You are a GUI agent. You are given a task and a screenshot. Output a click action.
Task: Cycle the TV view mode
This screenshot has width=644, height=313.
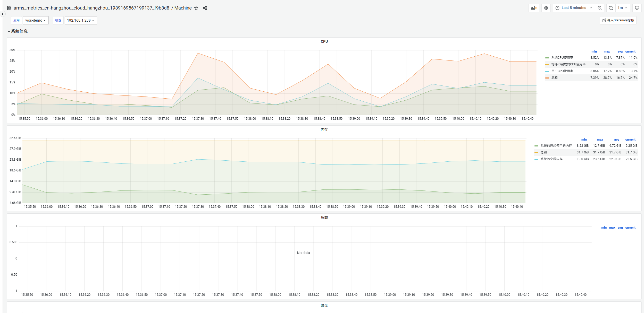click(x=637, y=8)
